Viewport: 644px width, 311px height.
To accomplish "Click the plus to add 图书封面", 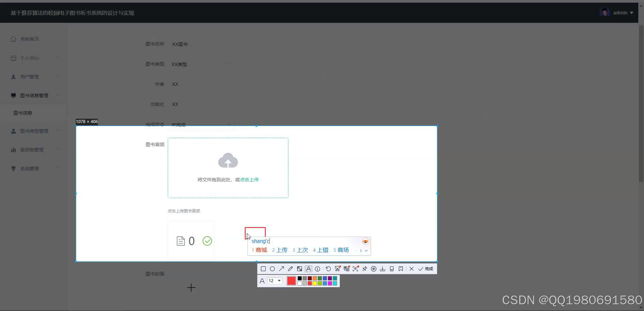I will click(191, 288).
